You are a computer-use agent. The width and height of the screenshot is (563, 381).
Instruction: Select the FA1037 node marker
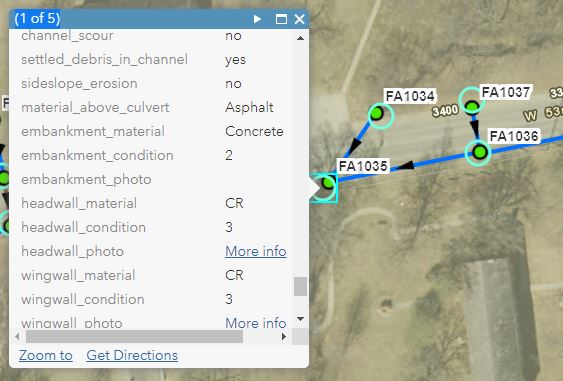472,106
